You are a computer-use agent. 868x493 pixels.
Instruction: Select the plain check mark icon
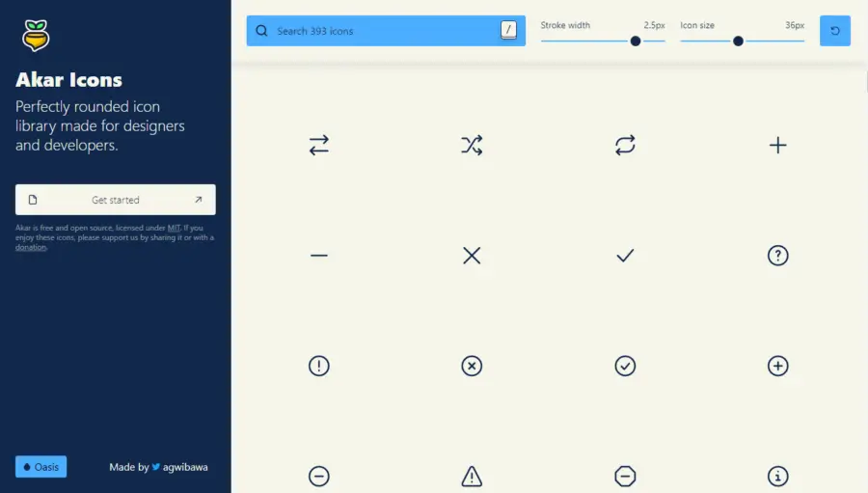(x=625, y=256)
